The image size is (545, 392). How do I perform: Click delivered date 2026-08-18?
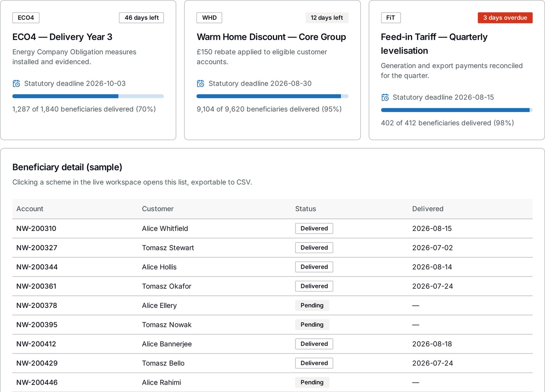pos(432,344)
